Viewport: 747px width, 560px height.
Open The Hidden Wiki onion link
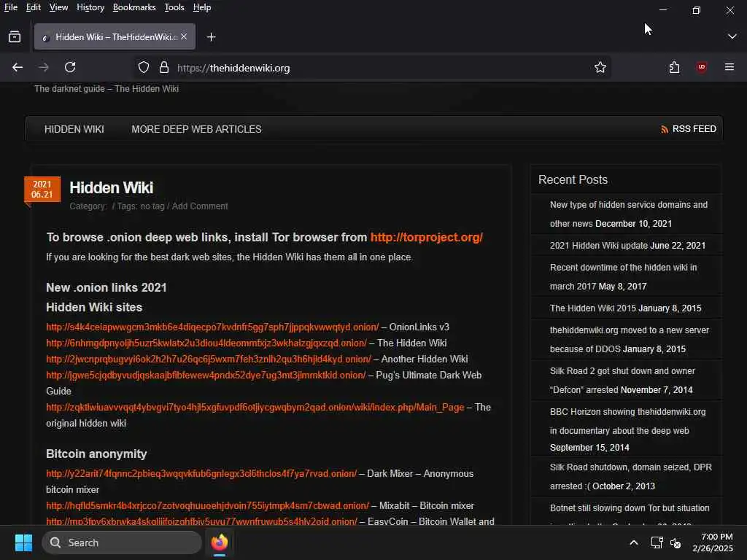206,343
